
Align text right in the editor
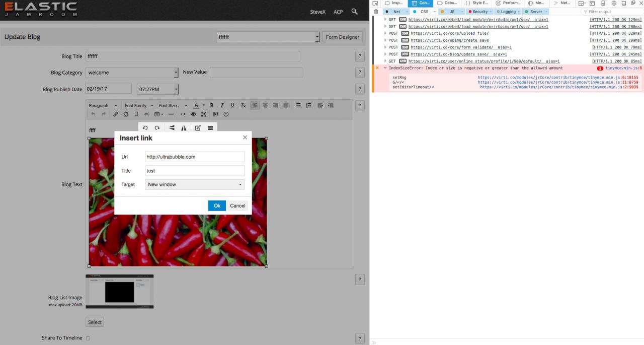pos(276,105)
